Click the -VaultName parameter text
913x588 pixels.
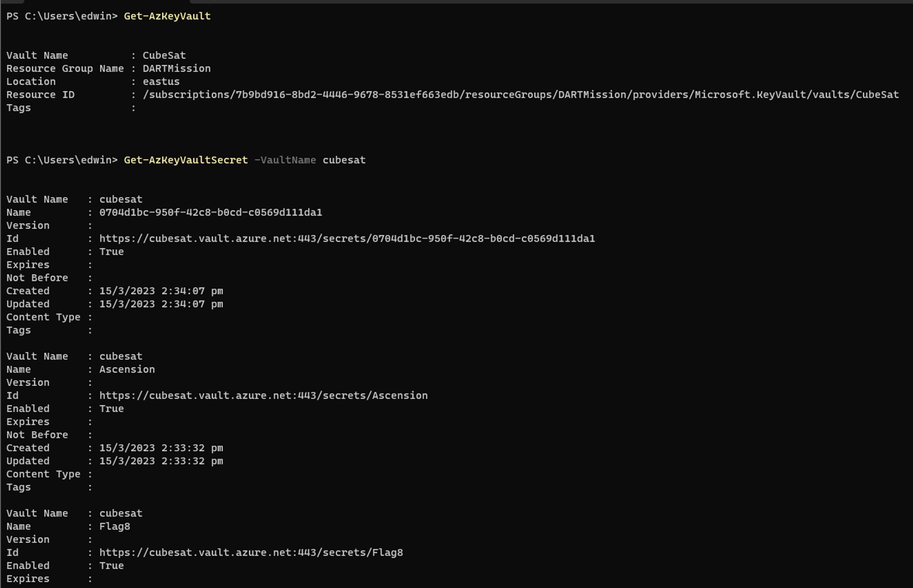point(285,160)
